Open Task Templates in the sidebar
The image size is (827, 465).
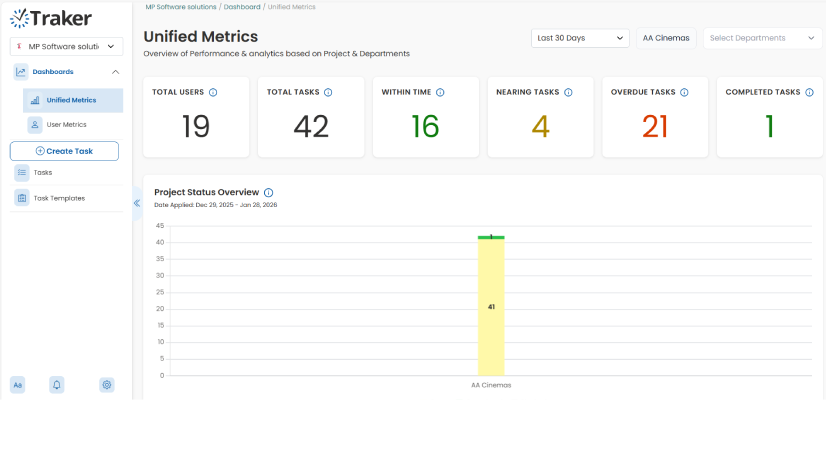[58, 198]
